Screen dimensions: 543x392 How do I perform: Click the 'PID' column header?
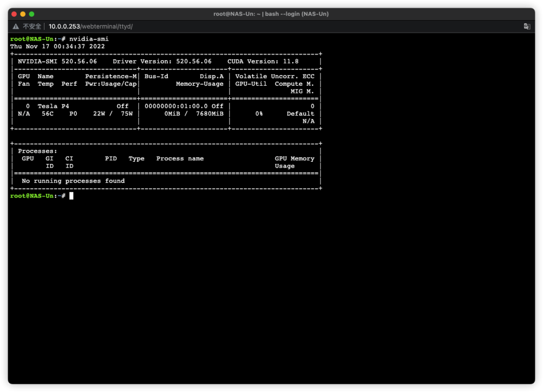pyautogui.click(x=111, y=159)
